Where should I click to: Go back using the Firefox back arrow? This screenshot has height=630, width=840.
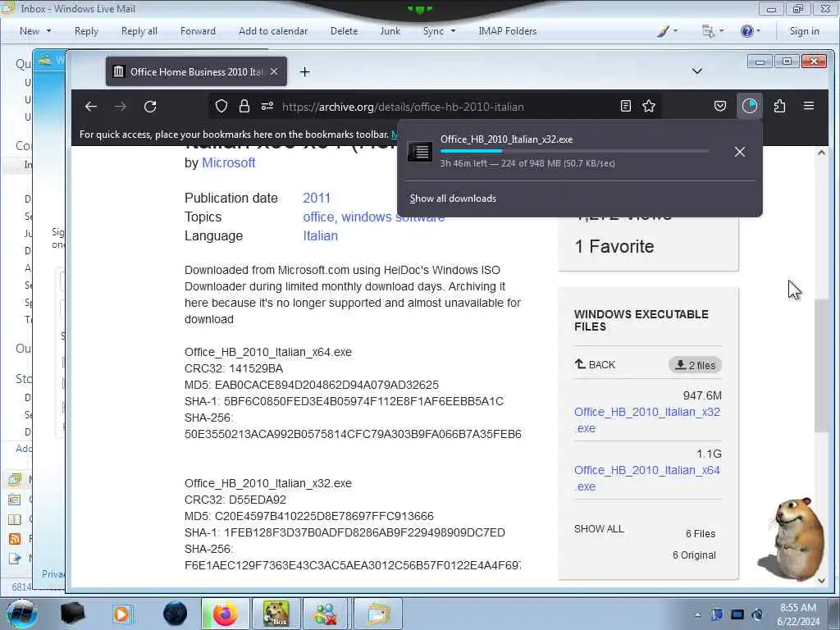point(91,106)
